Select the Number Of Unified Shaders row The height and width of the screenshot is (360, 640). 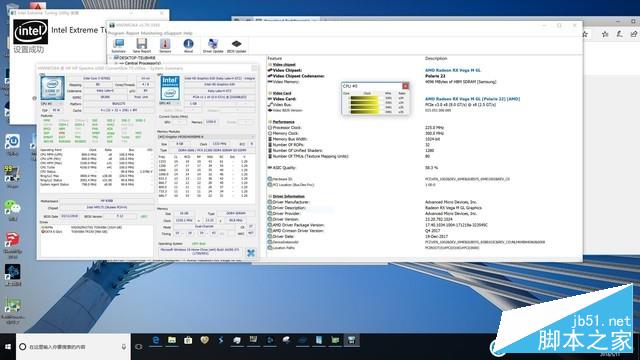424,151
